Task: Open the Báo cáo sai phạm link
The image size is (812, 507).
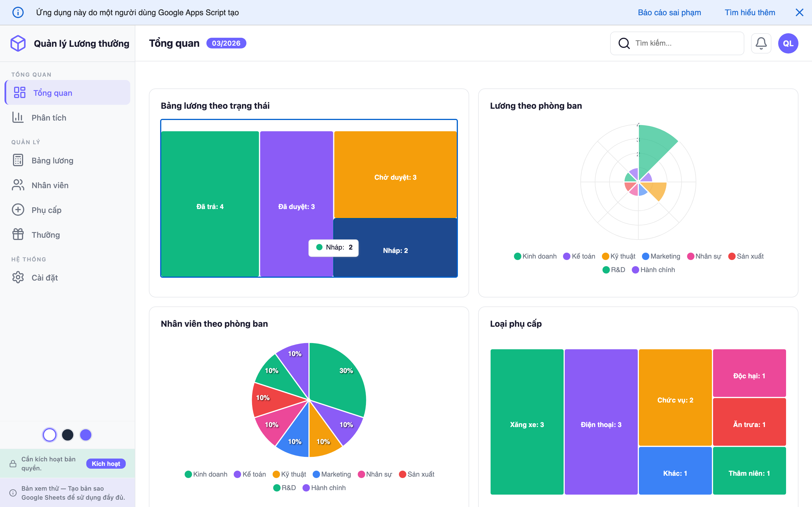Action: click(x=669, y=12)
